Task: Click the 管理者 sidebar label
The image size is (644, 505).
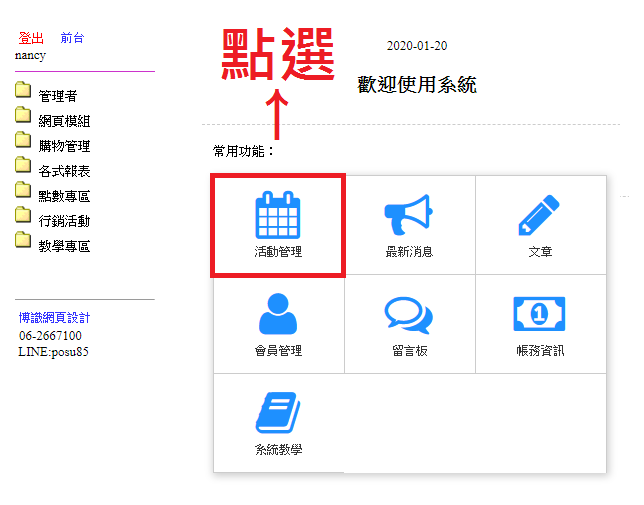Action: tap(58, 96)
